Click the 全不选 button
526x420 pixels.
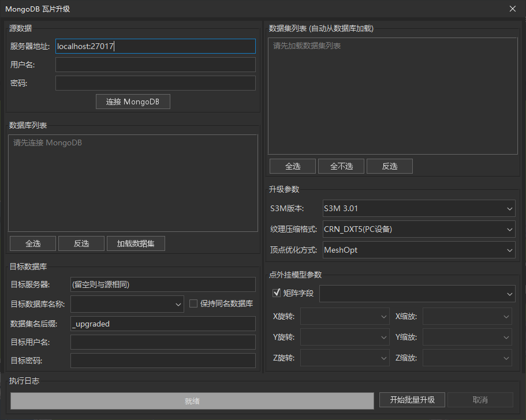point(341,166)
